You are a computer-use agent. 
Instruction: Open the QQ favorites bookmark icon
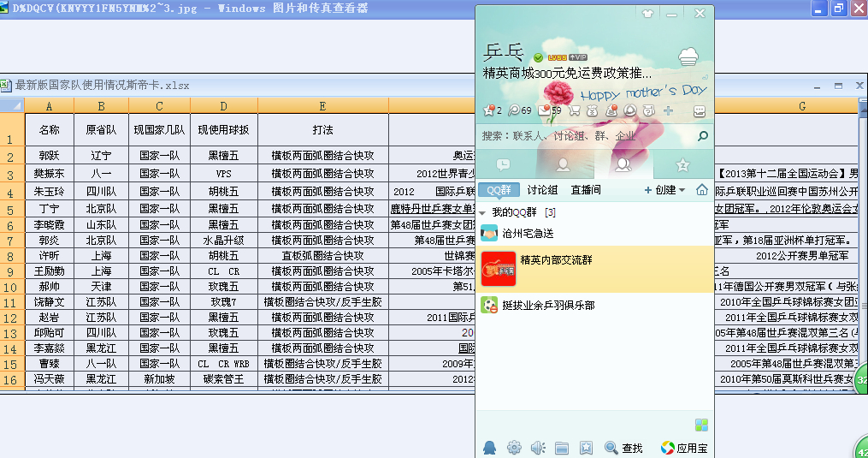pyautogui.click(x=586, y=448)
